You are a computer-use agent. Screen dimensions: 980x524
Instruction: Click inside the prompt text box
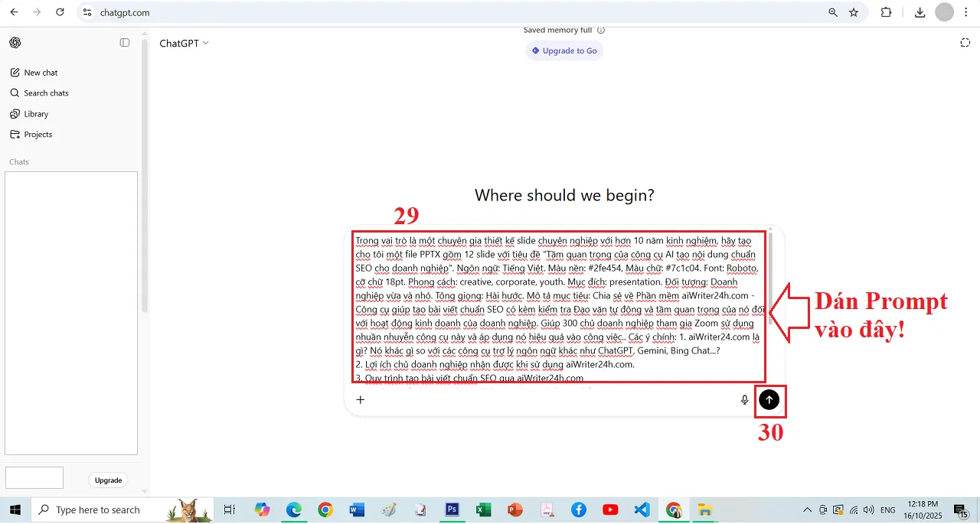[559, 306]
